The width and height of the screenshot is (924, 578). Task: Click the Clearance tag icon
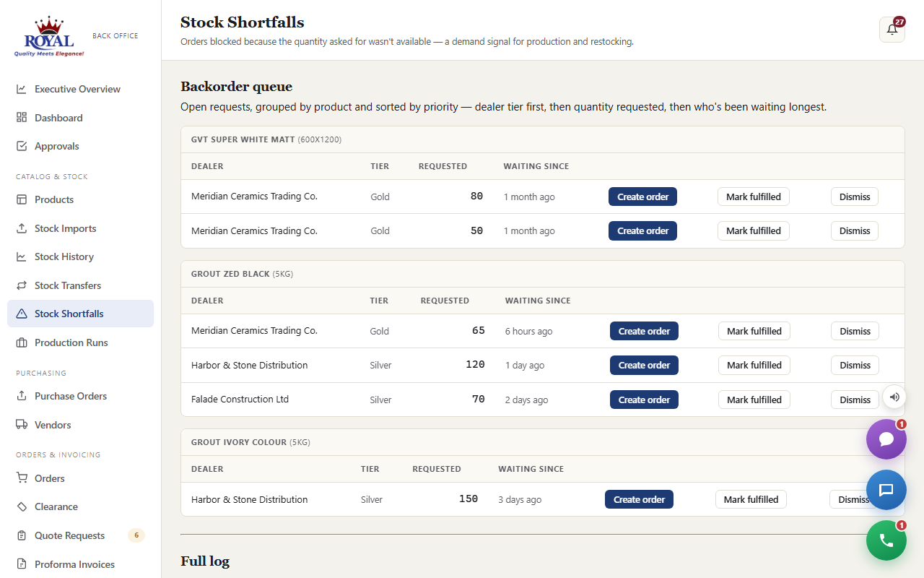22,506
